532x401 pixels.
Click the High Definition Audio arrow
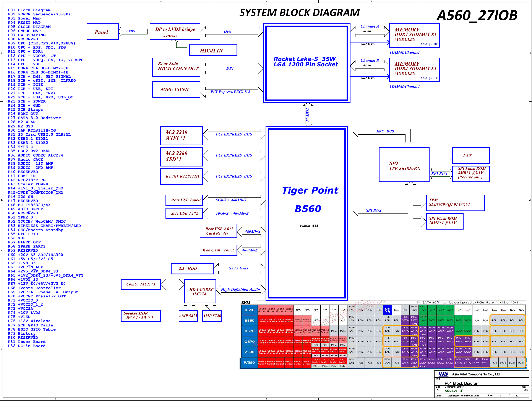tap(240, 290)
